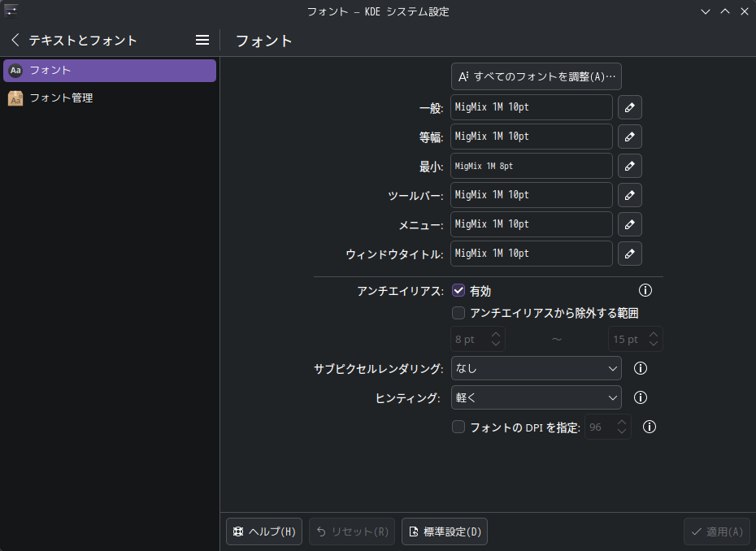The image size is (756, 551).
Task: Expand the ヒンティング combo box
Action: coord(537,397)
